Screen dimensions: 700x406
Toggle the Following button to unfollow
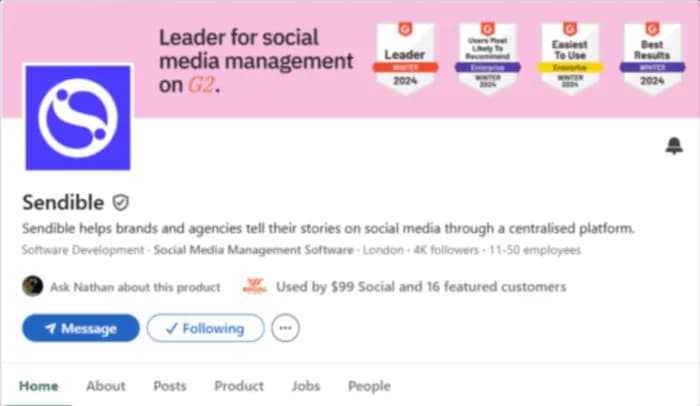205,328
